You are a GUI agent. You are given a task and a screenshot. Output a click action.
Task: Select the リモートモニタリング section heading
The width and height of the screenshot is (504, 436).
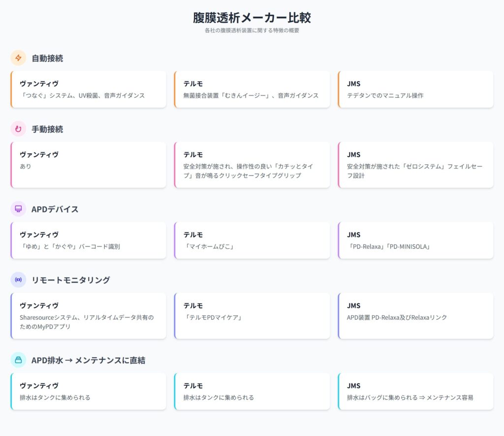pos(71,280)
